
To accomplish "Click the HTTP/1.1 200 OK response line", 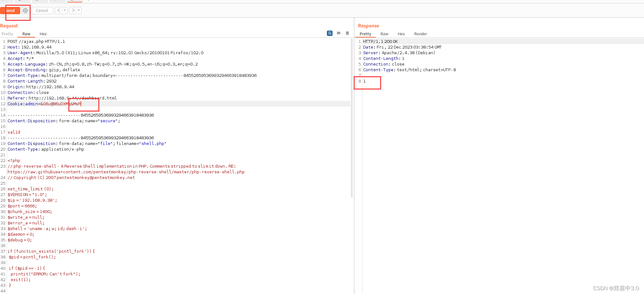I will click(x=380, y=41).
